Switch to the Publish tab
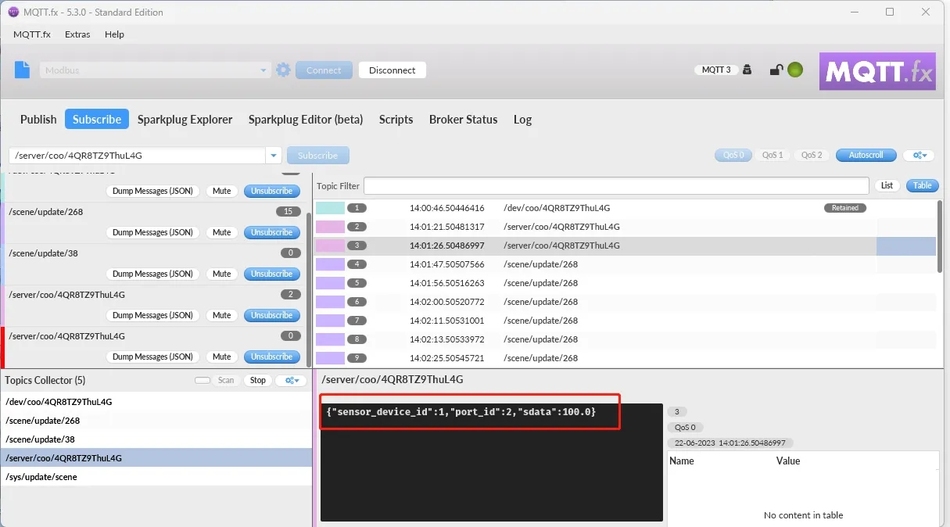 coord(38,119)
